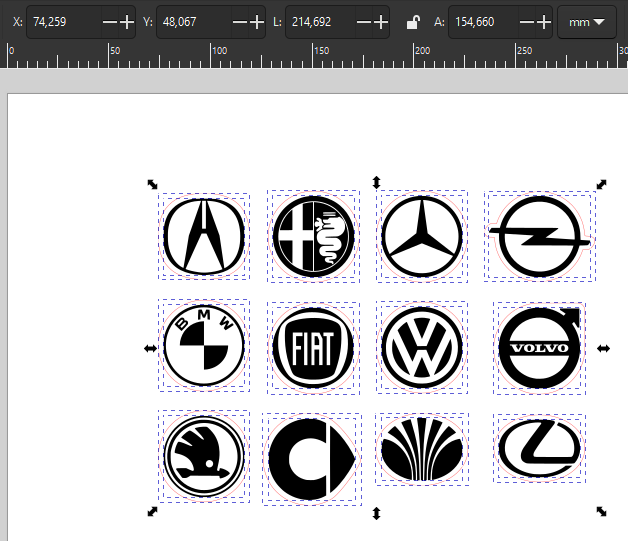Click the bottom-center scale handle
Viewport: 628px width, 541px height.
[x=376, y=513]
